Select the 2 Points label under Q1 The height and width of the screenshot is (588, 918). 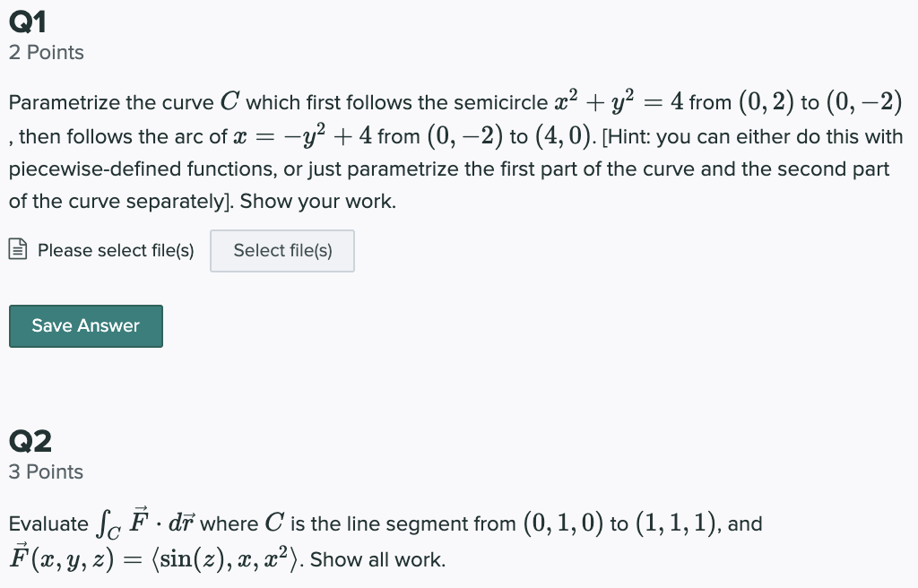(x=46, y=52)
